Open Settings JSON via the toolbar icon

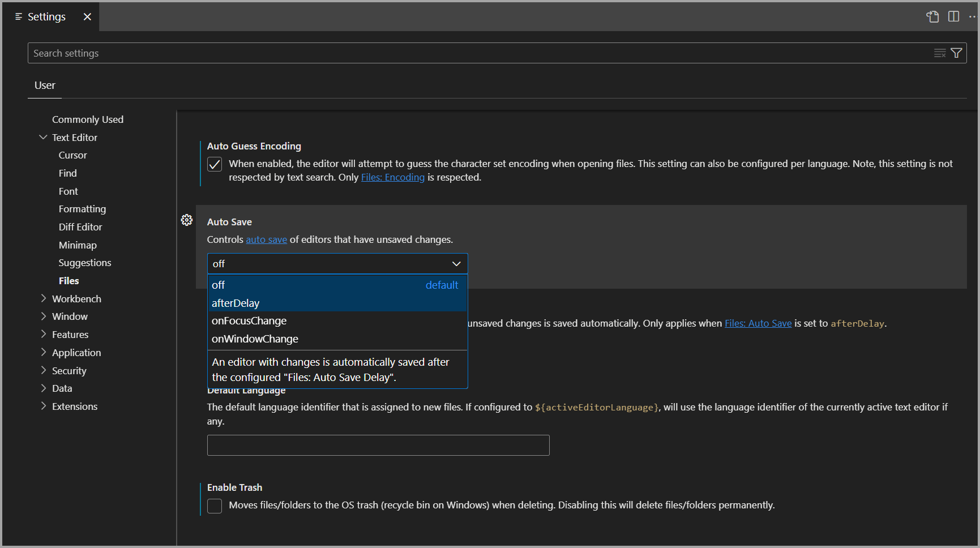932,16
